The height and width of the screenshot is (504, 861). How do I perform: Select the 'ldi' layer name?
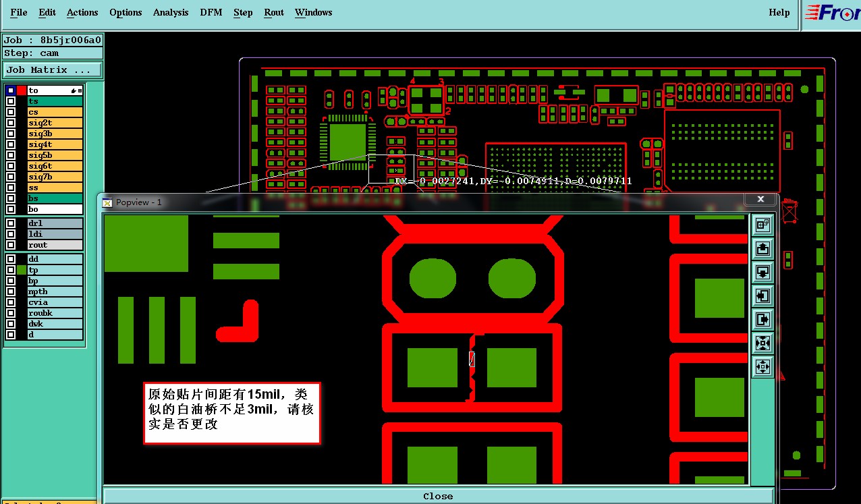(x=55, y=234)
